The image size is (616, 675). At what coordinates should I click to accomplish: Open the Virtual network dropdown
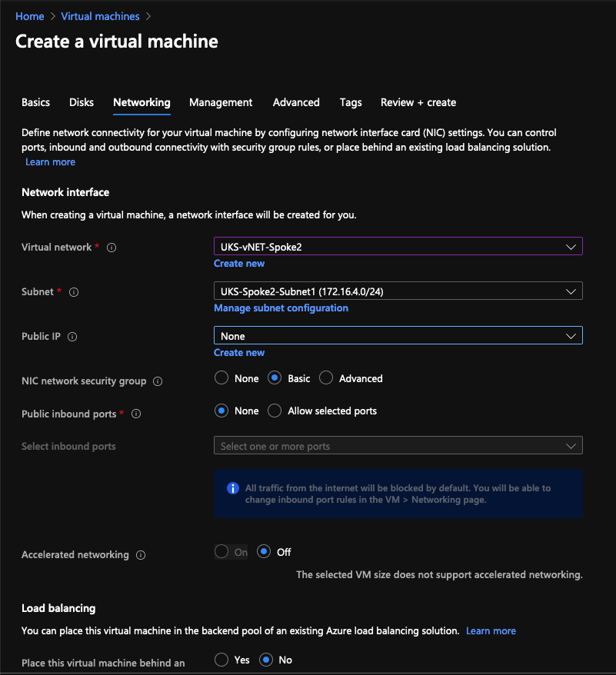[x=398, y=247]
